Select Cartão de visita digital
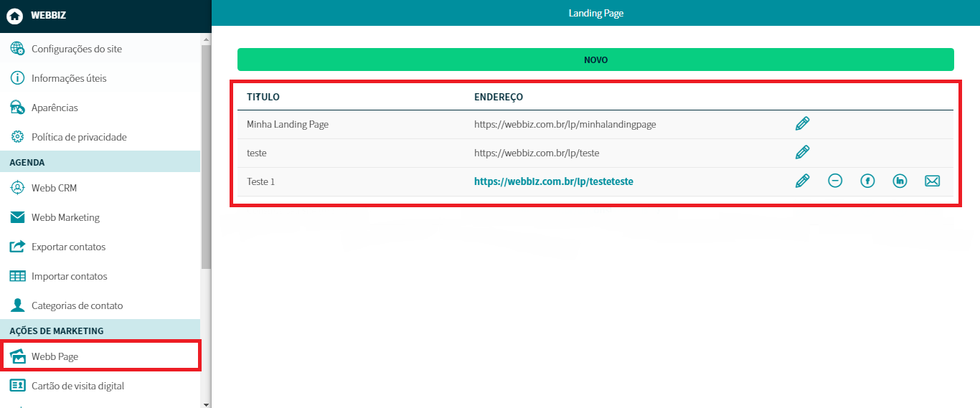The image size is (980, 408). click(x=77, y=386)
